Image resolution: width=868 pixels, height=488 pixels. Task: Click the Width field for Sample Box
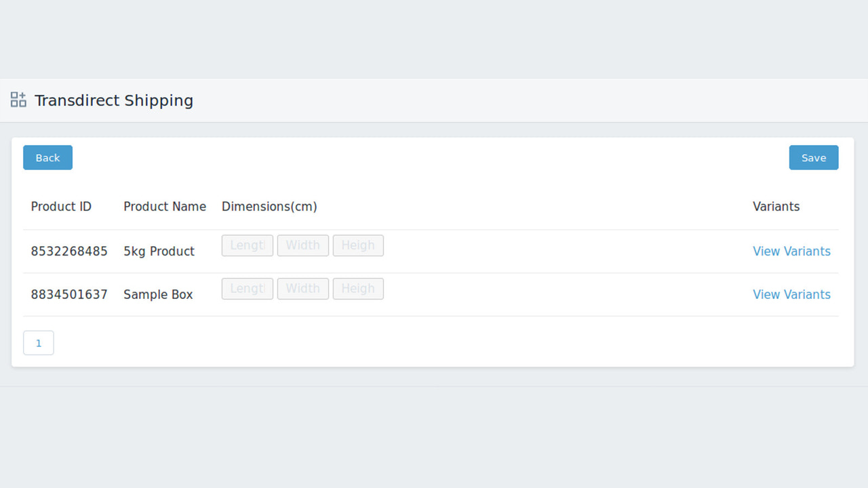tap(302, 288)
